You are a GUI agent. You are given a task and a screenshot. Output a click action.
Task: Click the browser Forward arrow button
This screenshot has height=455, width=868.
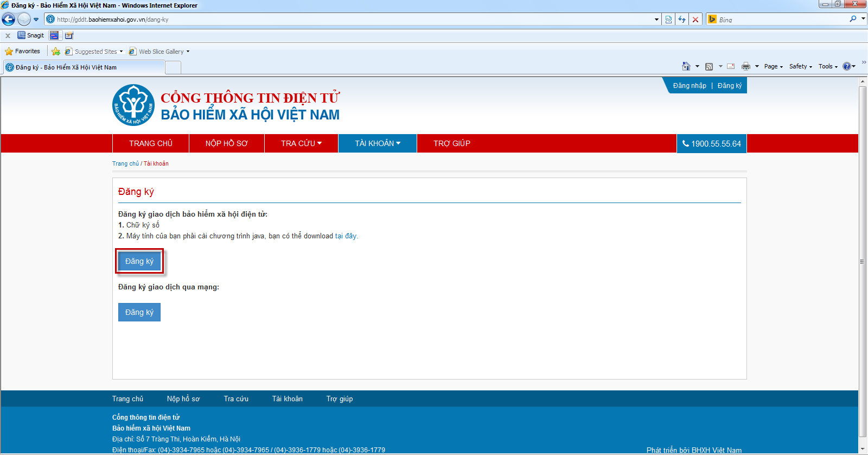[x=24, y=20]
